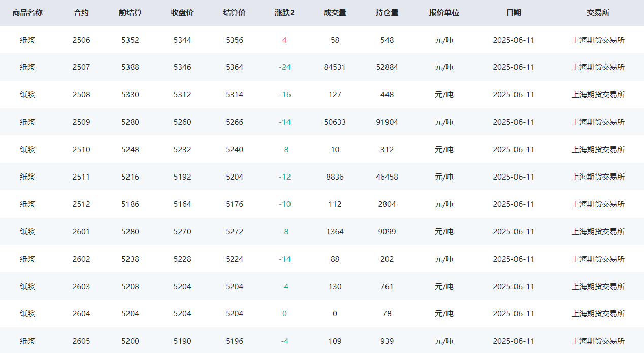Click open interest value 52884
The height and width of the screenshot is (353, 644).
[387, 67]
